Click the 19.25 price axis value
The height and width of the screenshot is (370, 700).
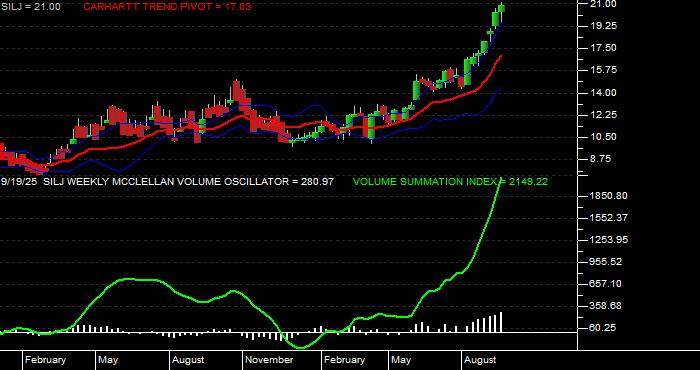(604, 26)
